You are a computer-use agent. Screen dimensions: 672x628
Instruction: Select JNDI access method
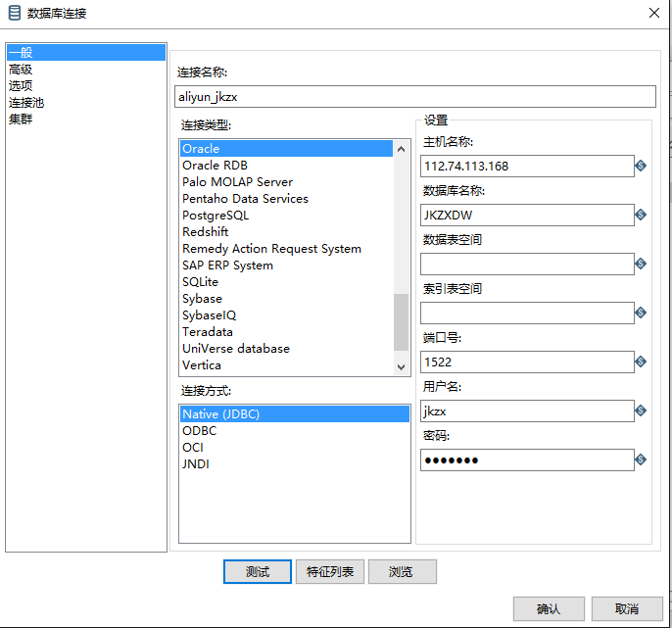[295, 464]
